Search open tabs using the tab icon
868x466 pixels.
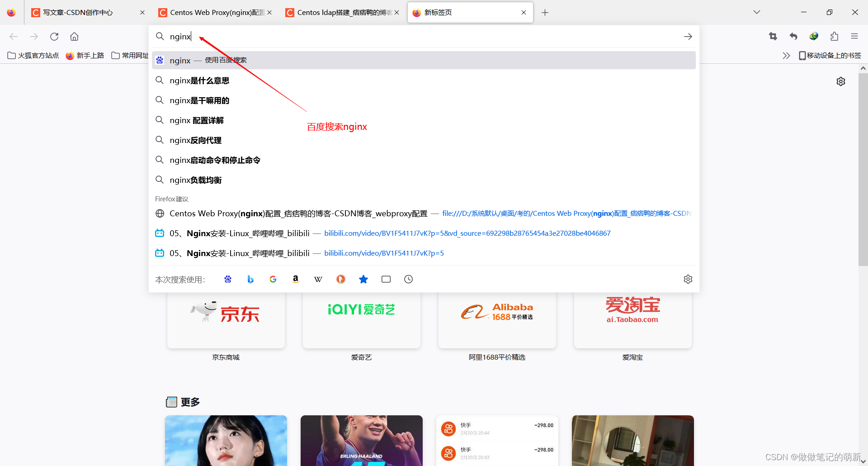point(386,279)
